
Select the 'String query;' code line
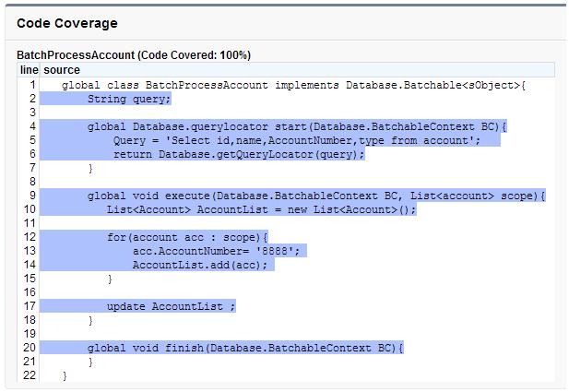129,99
